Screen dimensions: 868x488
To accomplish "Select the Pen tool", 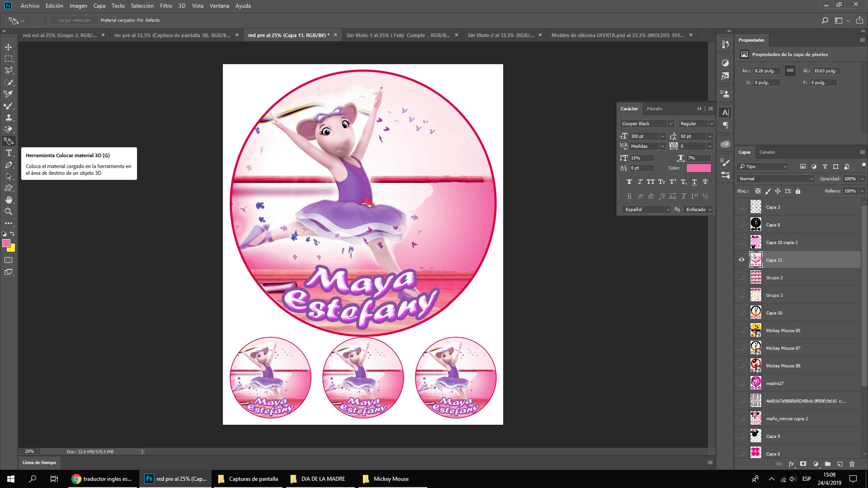I will point(9,164).
